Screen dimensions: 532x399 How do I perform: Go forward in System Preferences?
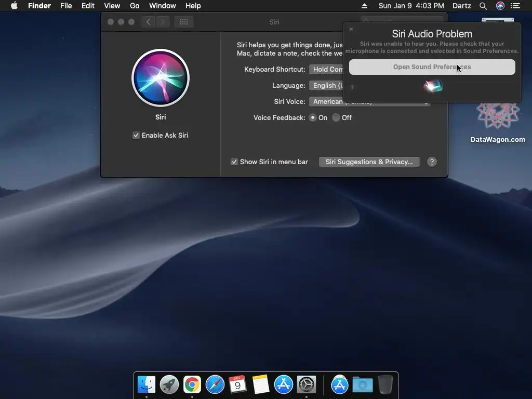pyautogui.click(x=163, y=22)
